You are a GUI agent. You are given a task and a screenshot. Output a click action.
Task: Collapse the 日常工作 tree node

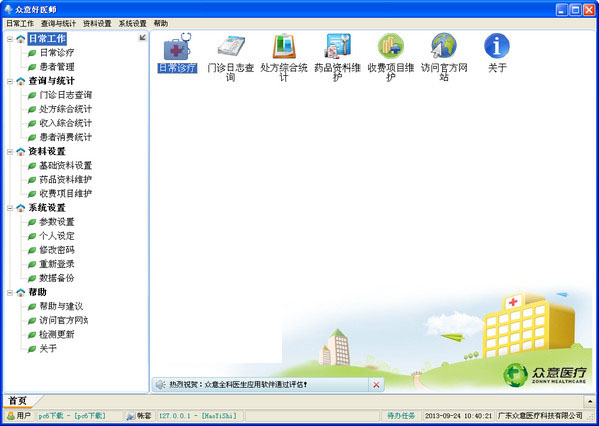click(x=10, y=39)
